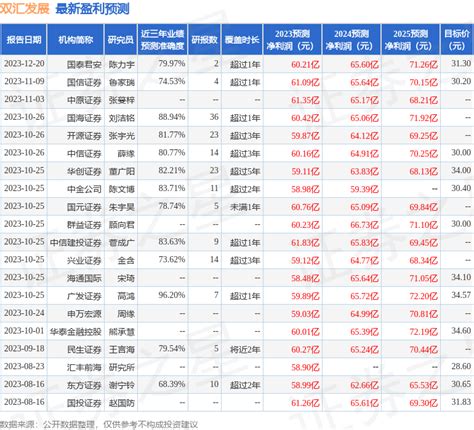
Task: Click the institution cell '中信建投证券'
Action: coord(76,243)
